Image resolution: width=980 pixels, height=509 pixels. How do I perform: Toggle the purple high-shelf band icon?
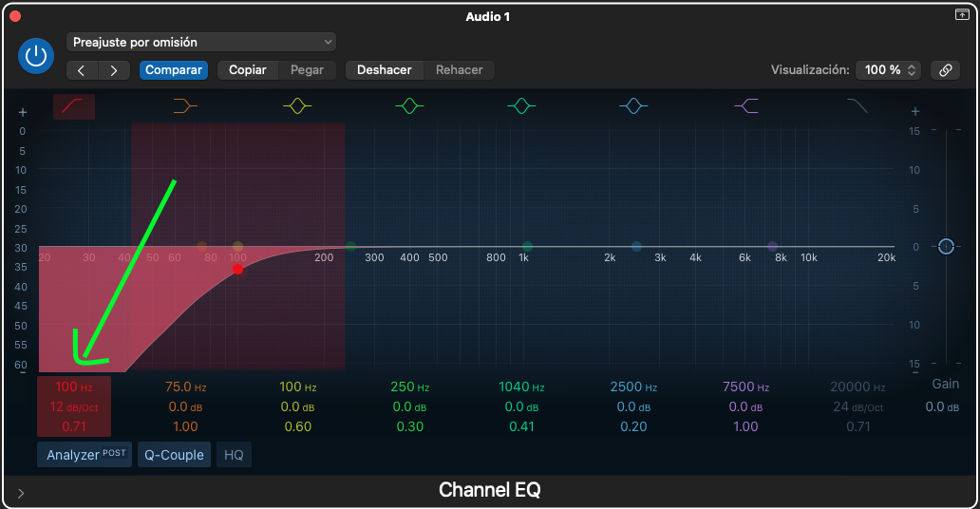coord(745,106)
